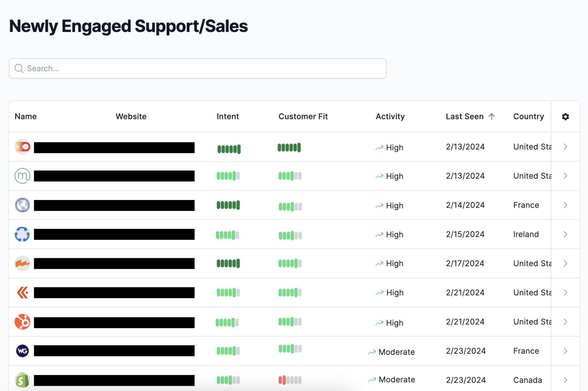This screenshot has height=391, width=588.
Task: Open the column settings gear icon
Action: point(565,116)
